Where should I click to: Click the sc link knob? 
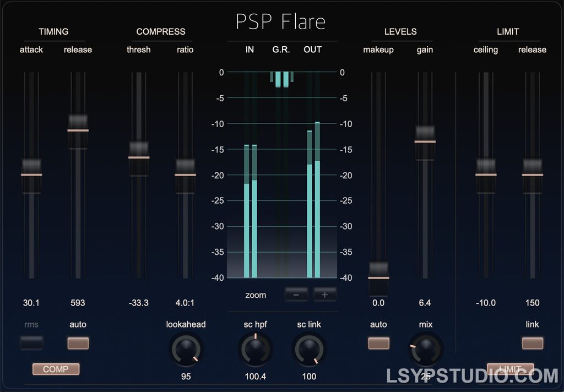click(x=309, y=349)
